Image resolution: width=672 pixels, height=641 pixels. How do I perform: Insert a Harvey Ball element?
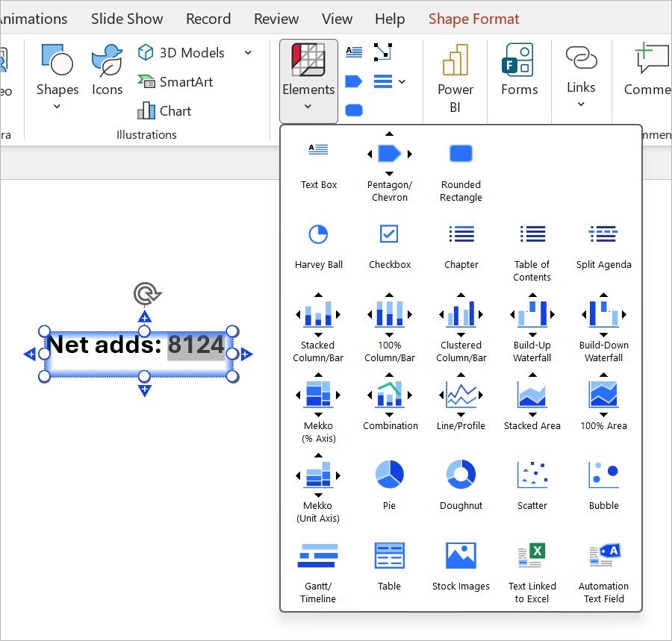click(318, 246)
